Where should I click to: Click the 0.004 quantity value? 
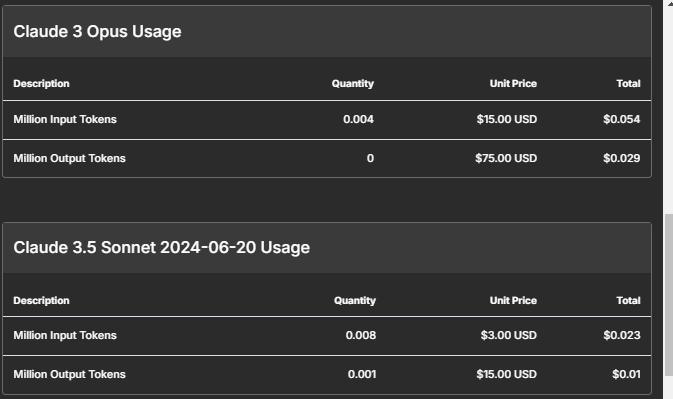pos(358,119)
